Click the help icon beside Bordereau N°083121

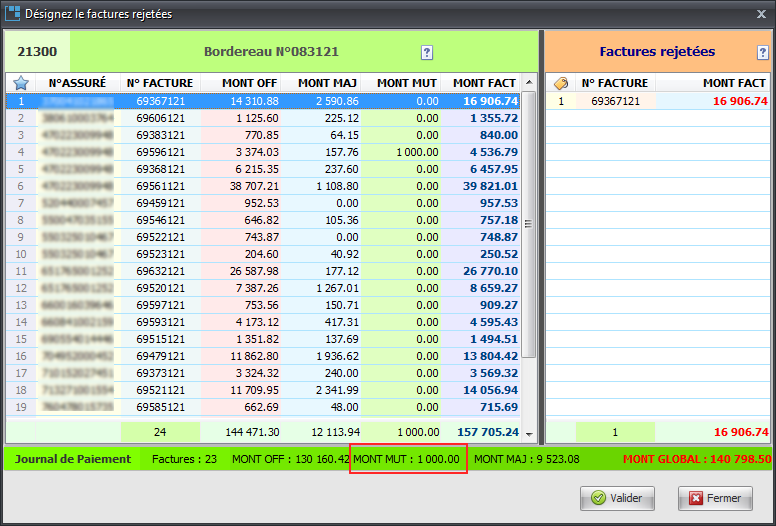click(x=427, y=52)
